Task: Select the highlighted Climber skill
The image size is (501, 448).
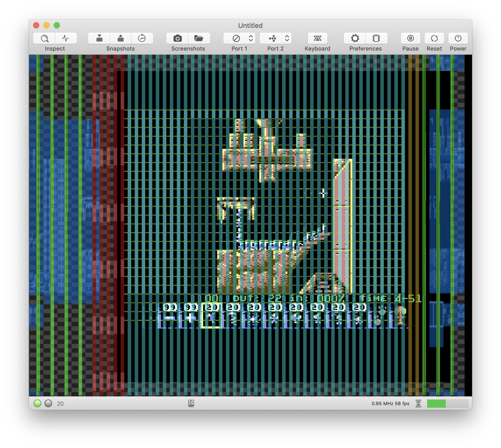Action: (212, 316)
